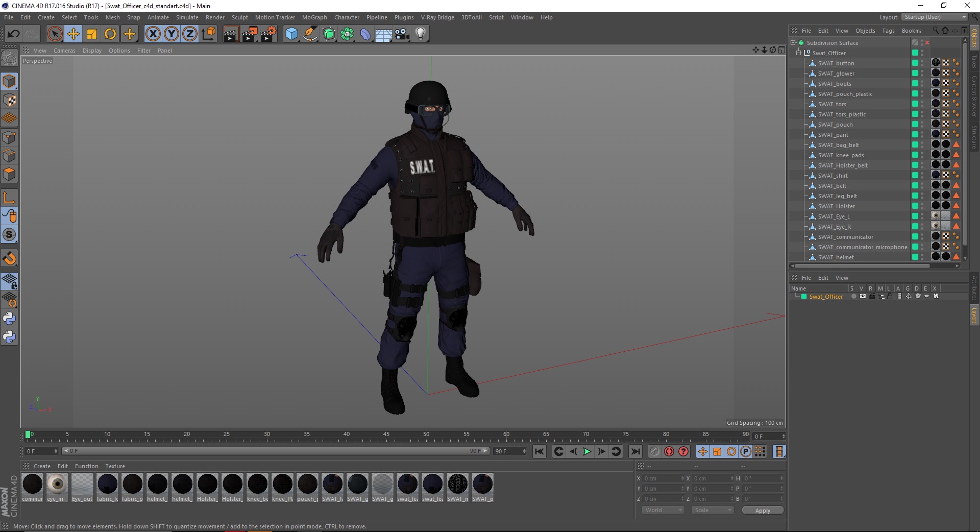Add a Camera object
Screen dimensions: 980x532
point(402,34)
